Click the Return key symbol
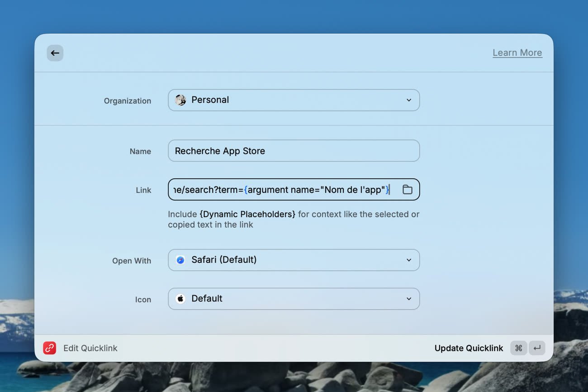 click(537, 348)
